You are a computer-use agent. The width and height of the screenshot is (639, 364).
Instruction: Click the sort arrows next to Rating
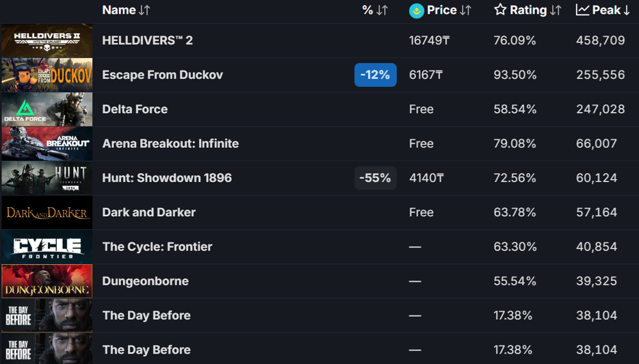[x=556, y=10]
